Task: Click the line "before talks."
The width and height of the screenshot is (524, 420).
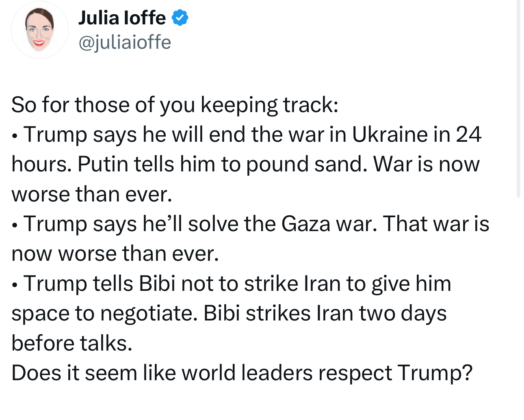Action: tap(72, 343)
